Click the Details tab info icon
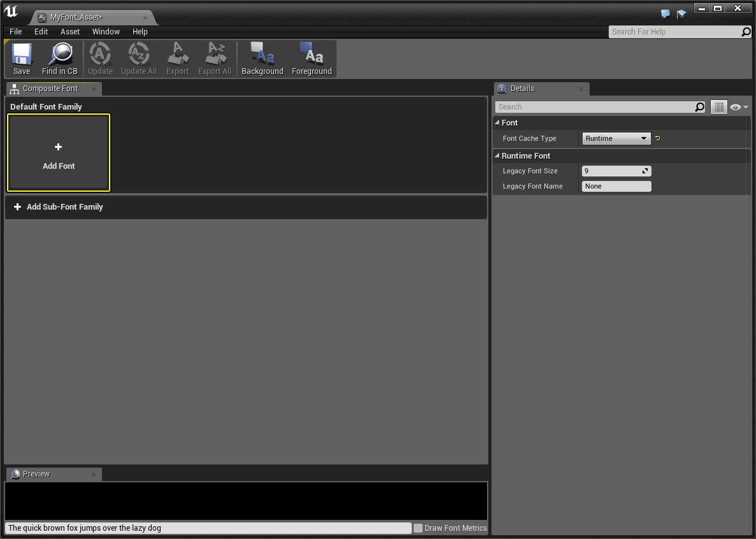 point(502,89)
